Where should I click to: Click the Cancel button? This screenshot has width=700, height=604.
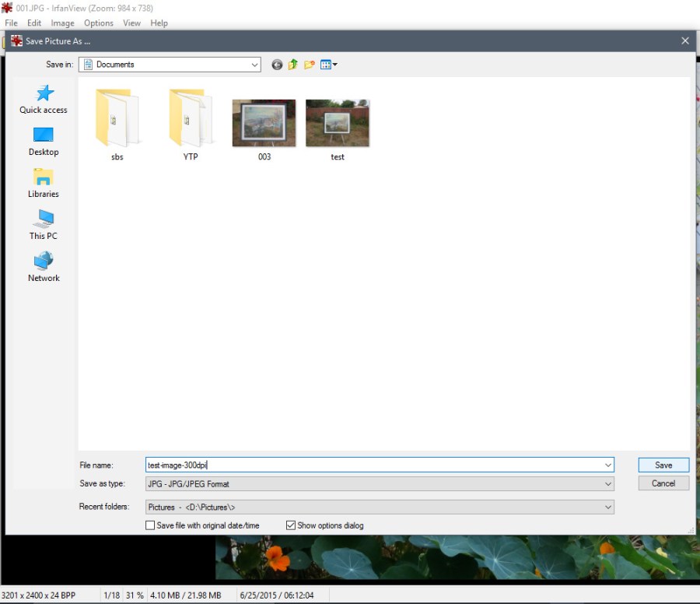[x=663, y=483]
